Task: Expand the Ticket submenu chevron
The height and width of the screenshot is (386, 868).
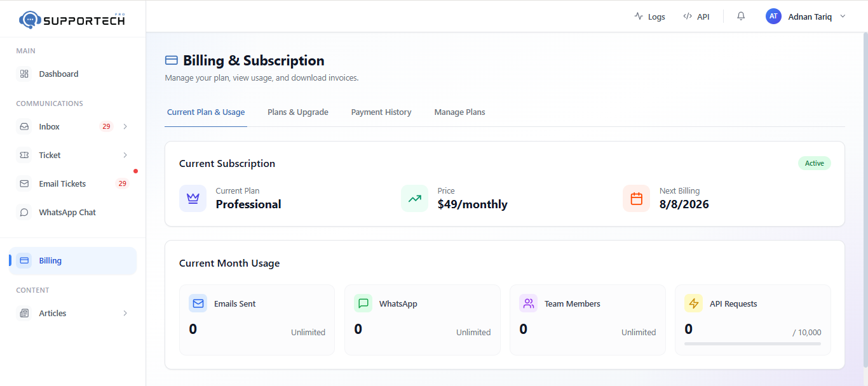Action: pos(125,155)
